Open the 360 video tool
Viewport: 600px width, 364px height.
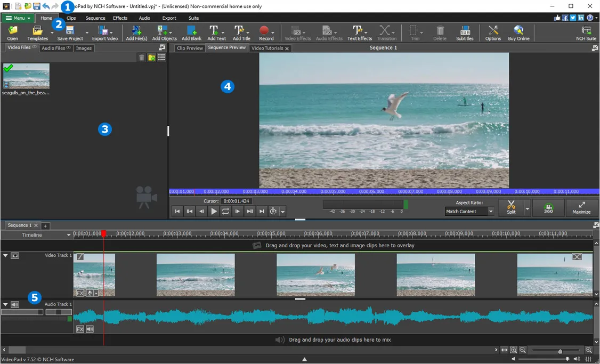point(548,208)
